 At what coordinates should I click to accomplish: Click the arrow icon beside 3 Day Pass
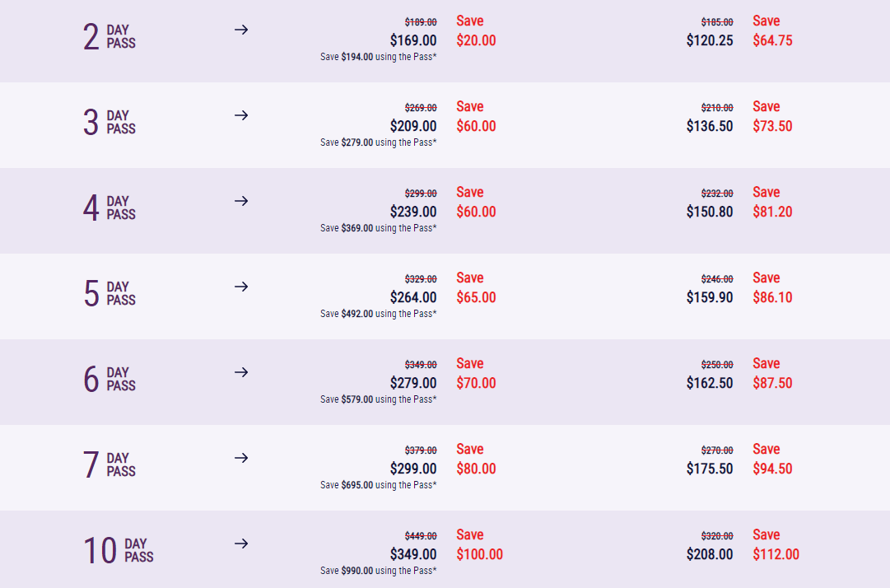click(x=241, y=115)
